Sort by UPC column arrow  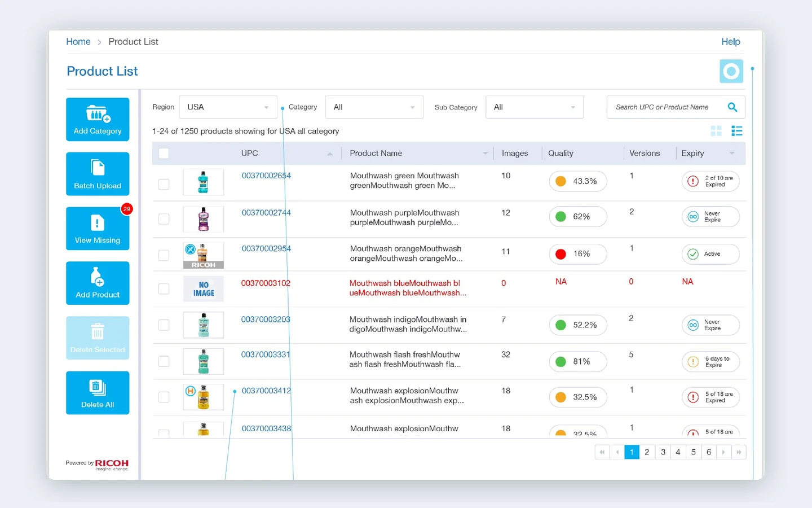pyautogui.click(x=330, y=154)
